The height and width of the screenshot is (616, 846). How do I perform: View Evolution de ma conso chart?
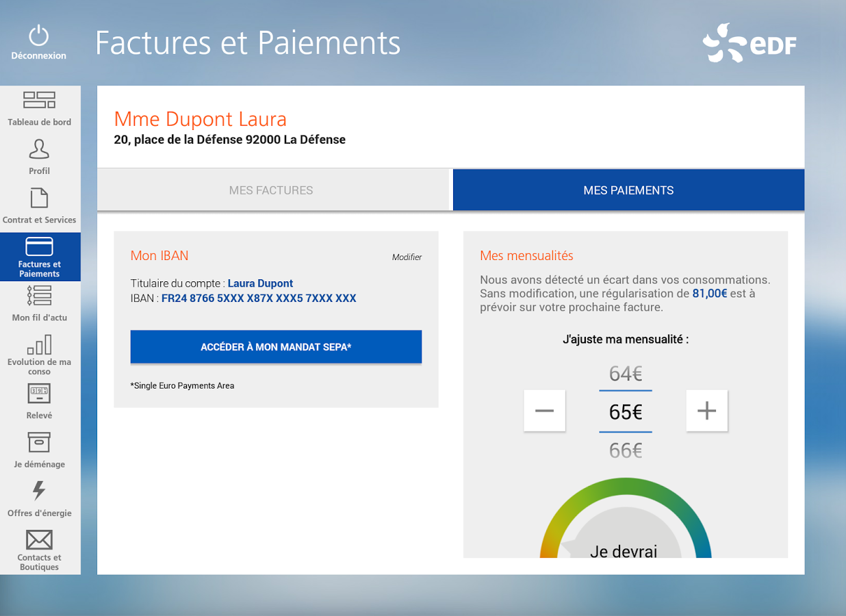39,352
